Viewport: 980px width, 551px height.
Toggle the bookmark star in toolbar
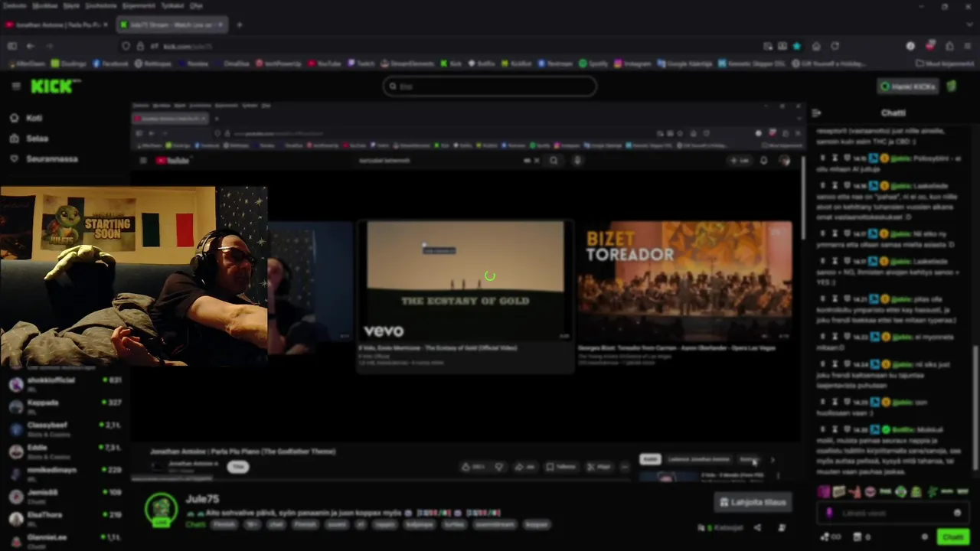(x=797, y=46)
